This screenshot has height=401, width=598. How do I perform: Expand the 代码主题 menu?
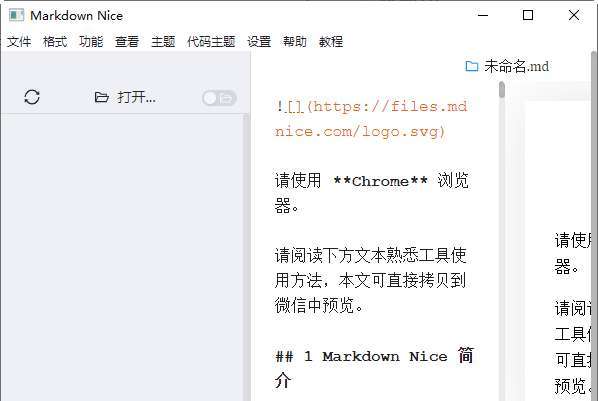coord(211,41)
